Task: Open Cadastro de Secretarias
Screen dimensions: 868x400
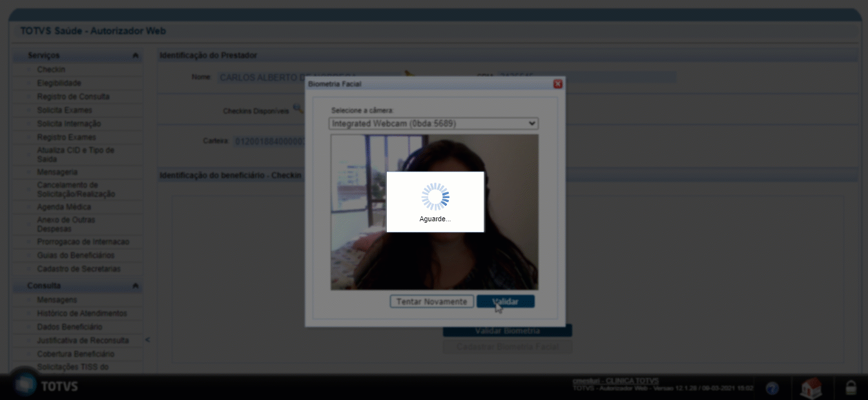Action: coord(79,269)
